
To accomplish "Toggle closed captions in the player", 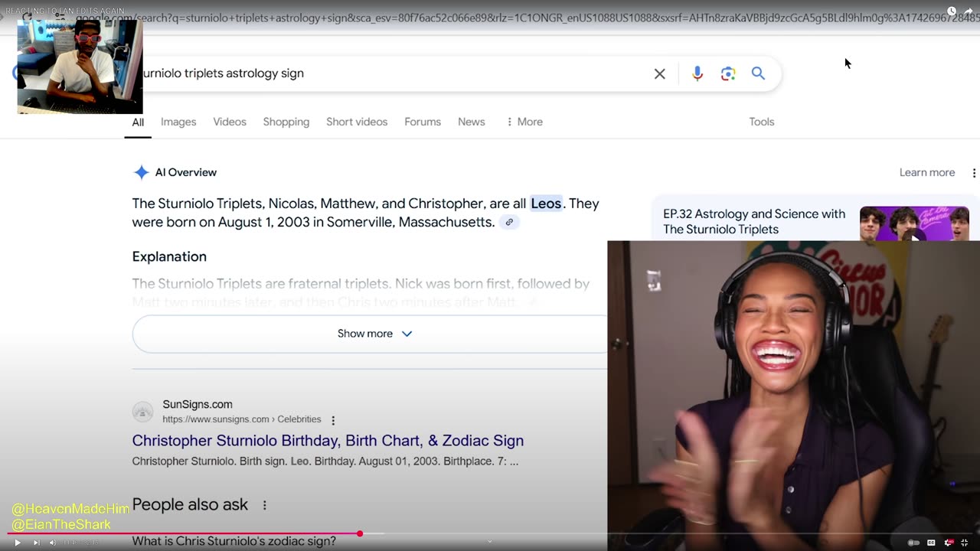I will 931,543.
